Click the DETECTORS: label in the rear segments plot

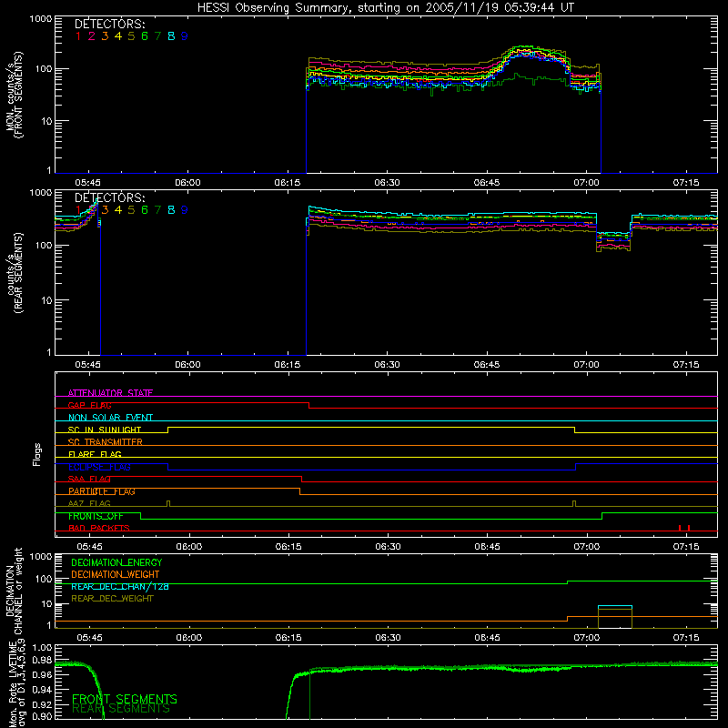pyautogui.click(x=110, y=198)
